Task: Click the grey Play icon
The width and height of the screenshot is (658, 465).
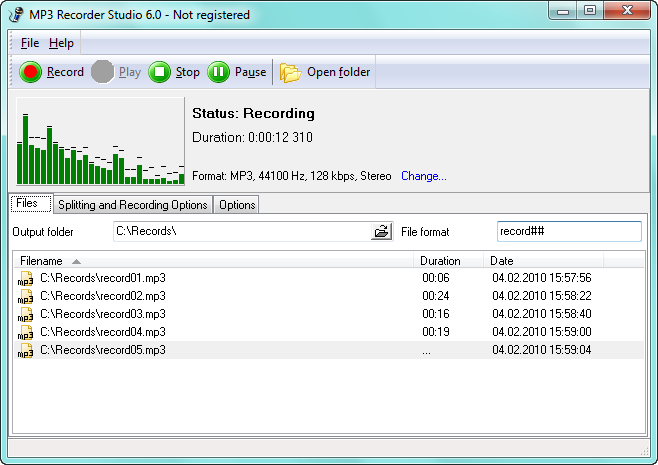Action: [102, 72]
